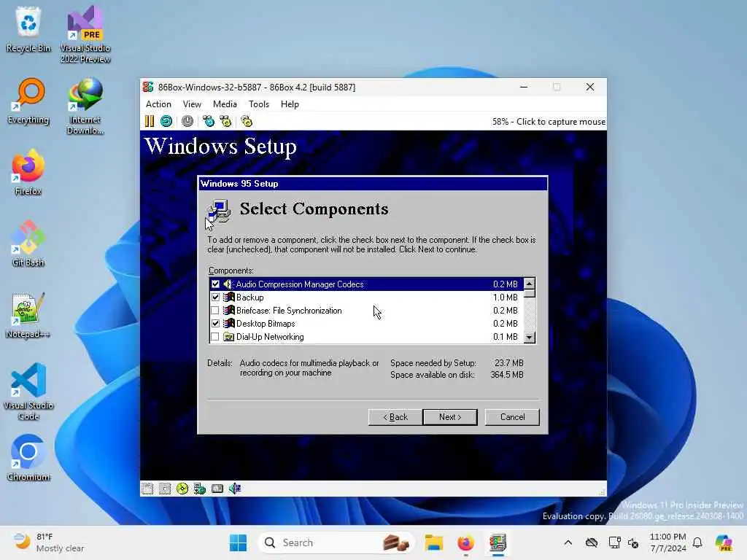
Task: Open File Explorer from taskbar
Action: pos(434,542)
